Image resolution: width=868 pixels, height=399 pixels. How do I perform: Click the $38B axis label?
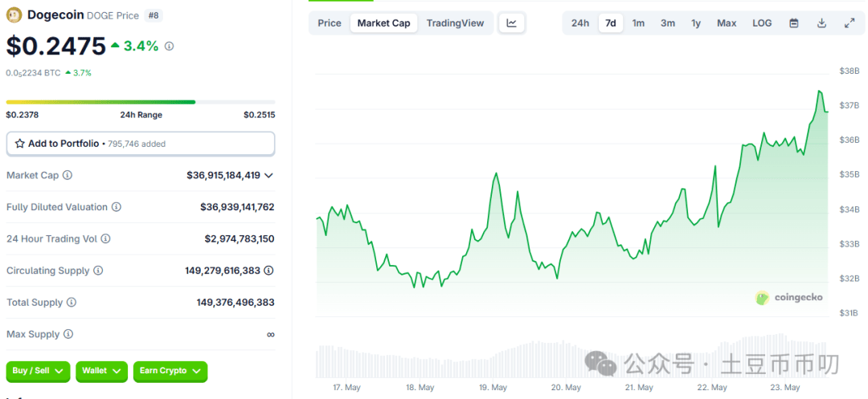pyautogui.click(x=850, y=71)
